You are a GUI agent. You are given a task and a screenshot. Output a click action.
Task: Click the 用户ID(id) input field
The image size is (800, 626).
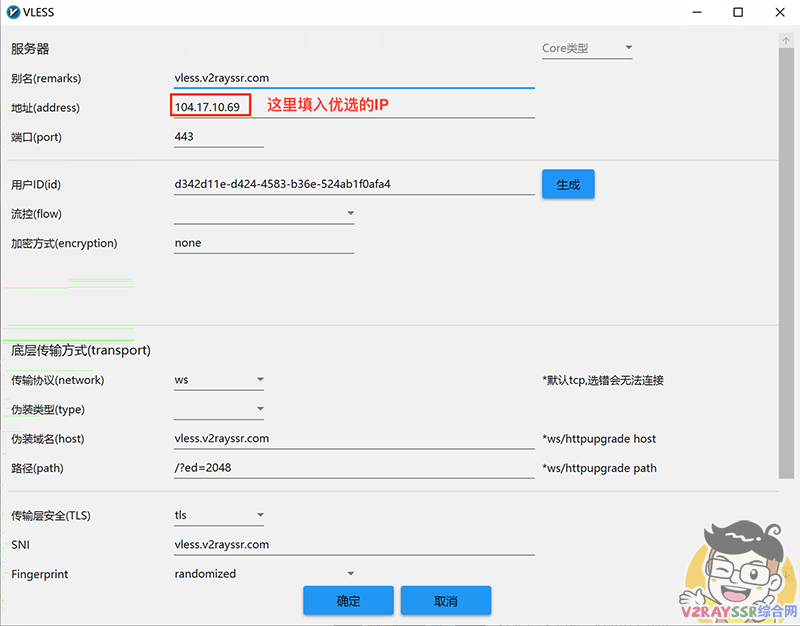tap(353, 184)
